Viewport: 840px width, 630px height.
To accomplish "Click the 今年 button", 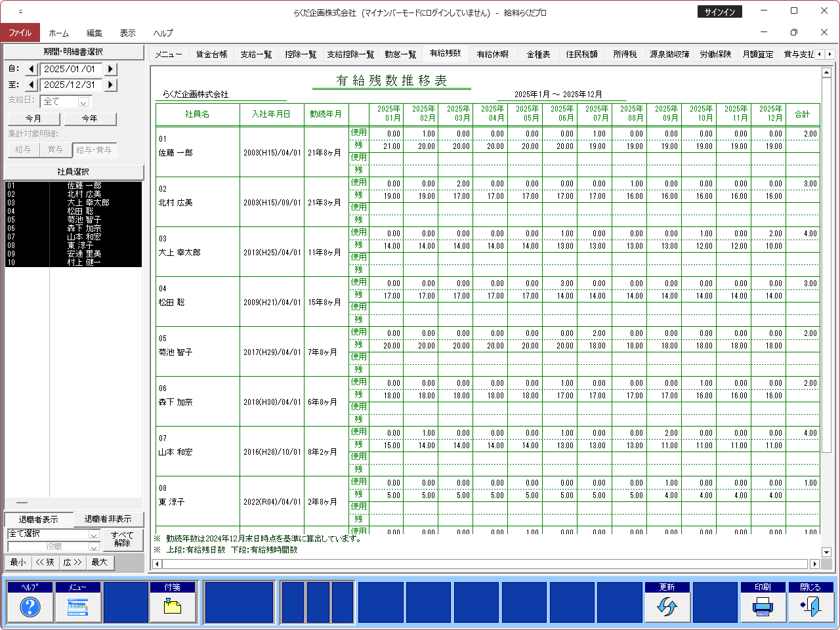I will [x=89, y=119].
